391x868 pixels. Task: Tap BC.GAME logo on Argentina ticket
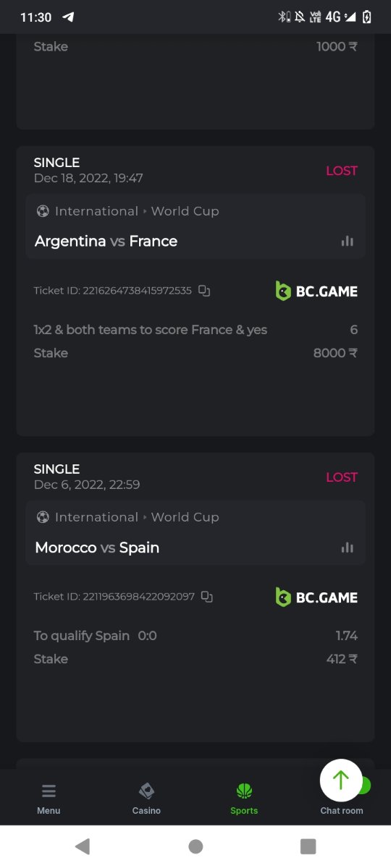pos(316,291)
